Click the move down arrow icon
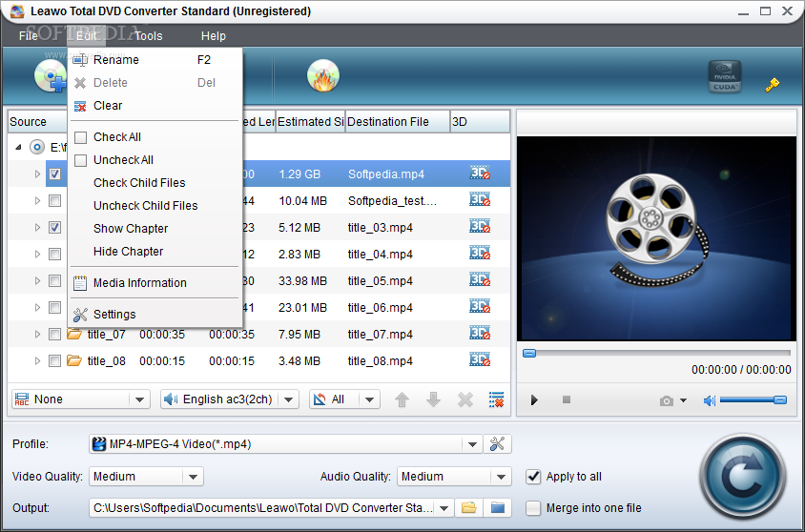The image size is (805, 532). tap(433, 399)
